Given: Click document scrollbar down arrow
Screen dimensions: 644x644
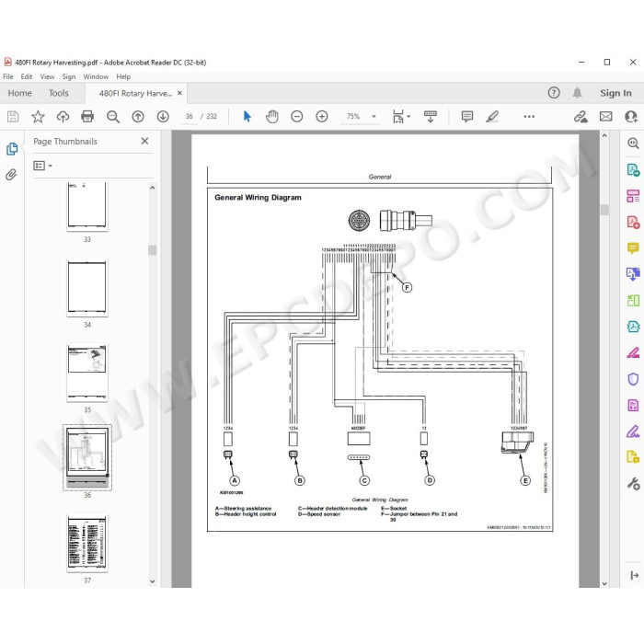Looking at the screenshot, I should coord(604,583).
